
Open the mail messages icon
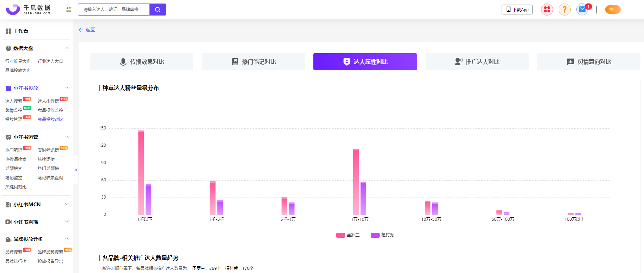pyautogui.click(x=583, y=10)
